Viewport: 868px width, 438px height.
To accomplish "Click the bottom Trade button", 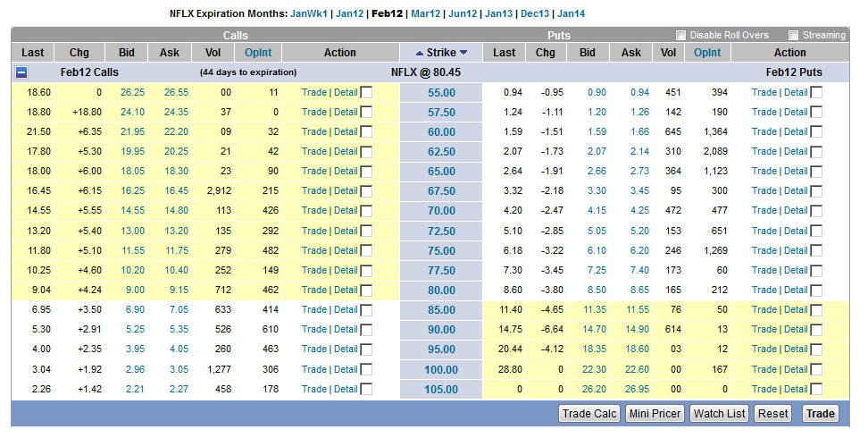I will [821, 414].
